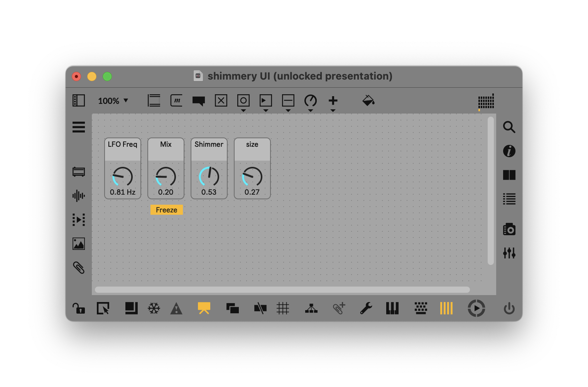Click the 0.81 Hz value
The image size is (588, 387).
click(123, 192)
